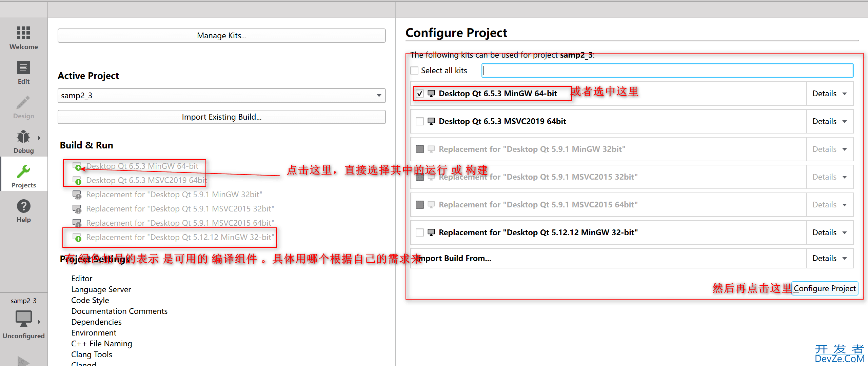The height and width of the screenshot is (366, 868).
Task: Open the Design mode
Action: (23, 107)
